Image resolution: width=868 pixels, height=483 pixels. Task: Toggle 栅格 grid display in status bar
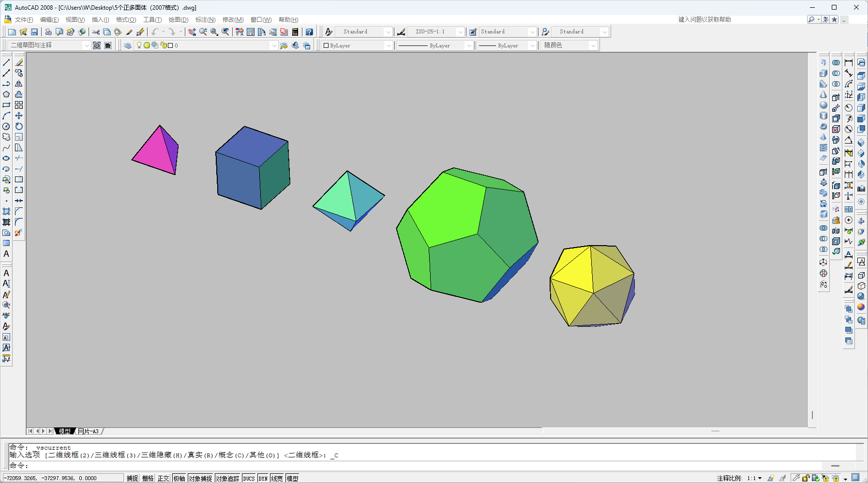click(x=148, y=478)
